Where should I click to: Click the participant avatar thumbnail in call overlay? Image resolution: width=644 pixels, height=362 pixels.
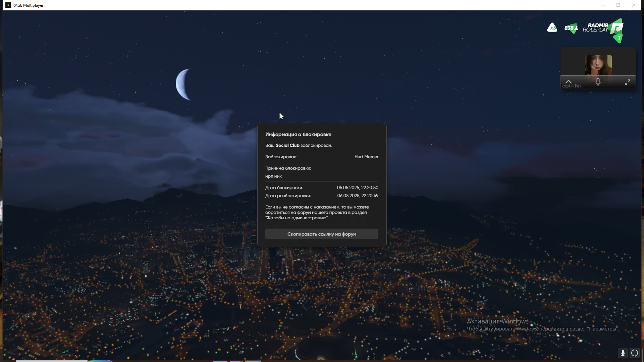[x=598, y=65]
